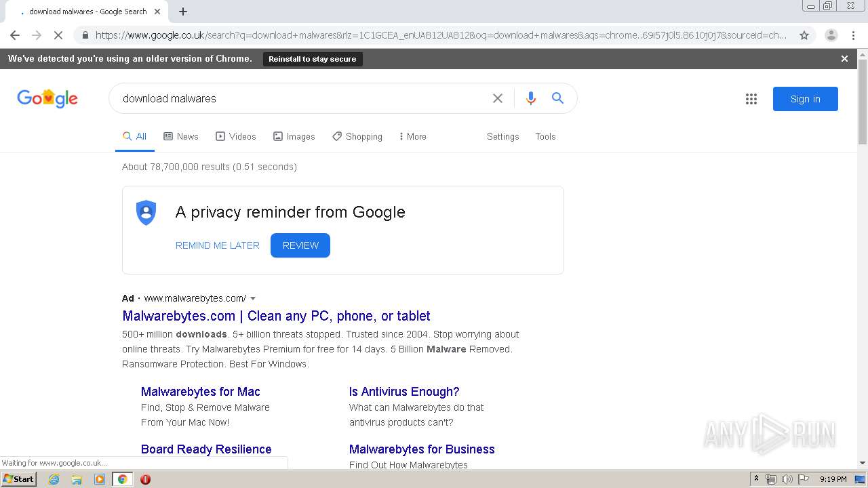Select Chrome icon in taskbar

(122, 479)
